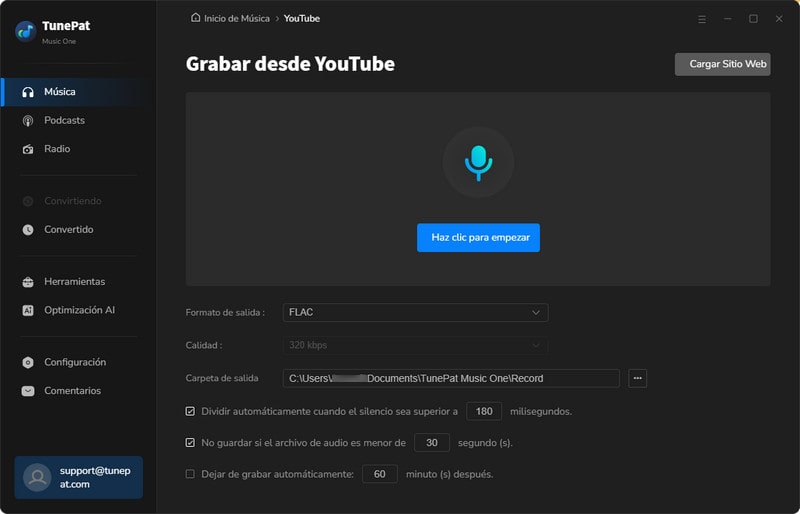Click the Formato de salida label
Image resolution: width=800 pixels, height=514 pixels.
coord(225,312)
